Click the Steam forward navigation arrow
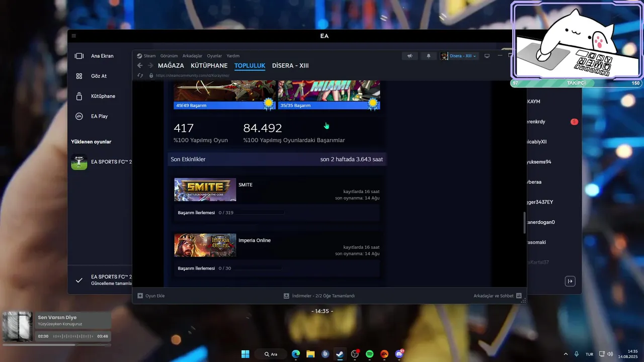Viewport: 644px width, 362px height. coord(150,65)
